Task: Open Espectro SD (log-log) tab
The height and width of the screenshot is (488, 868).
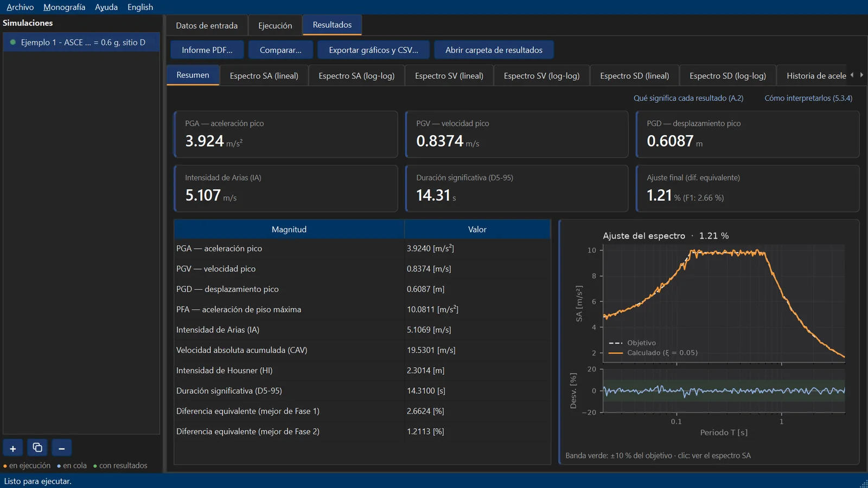Action: click(x=727, y=76)
